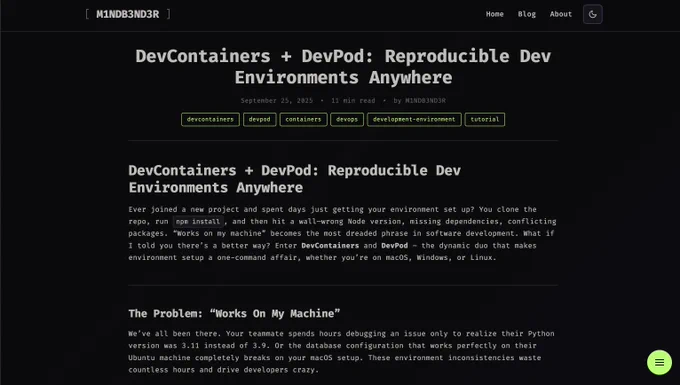Select the containers tag
The image size is (680, 385).
303,119
